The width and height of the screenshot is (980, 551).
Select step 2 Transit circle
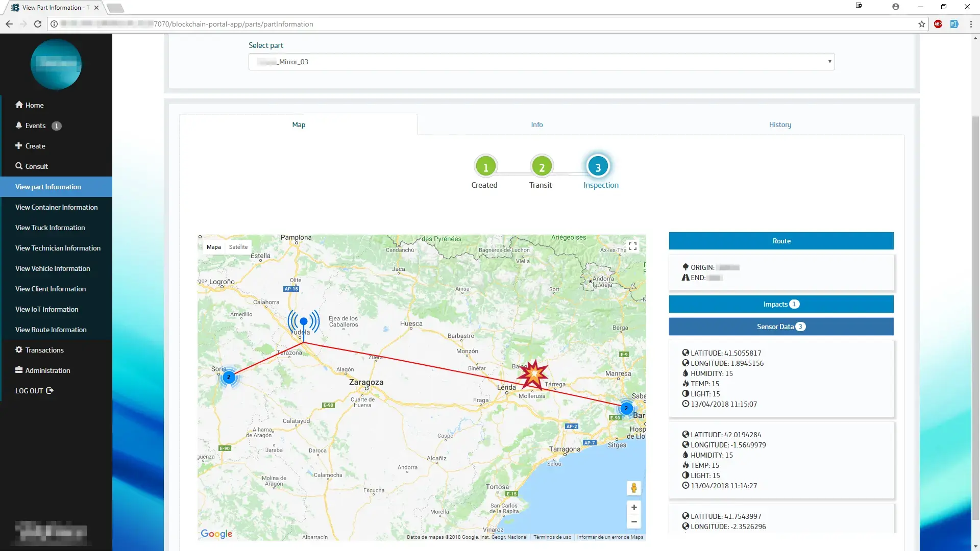click(x=541, y=167)
